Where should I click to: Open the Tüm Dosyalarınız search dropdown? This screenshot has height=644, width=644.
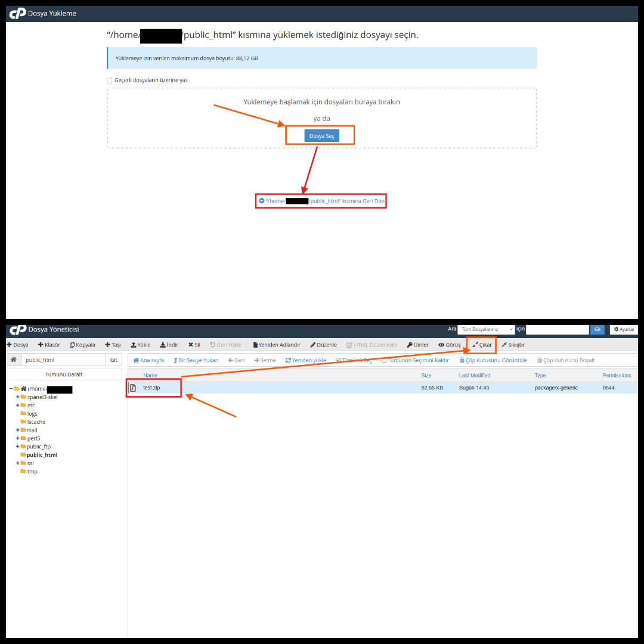(486, 330)
